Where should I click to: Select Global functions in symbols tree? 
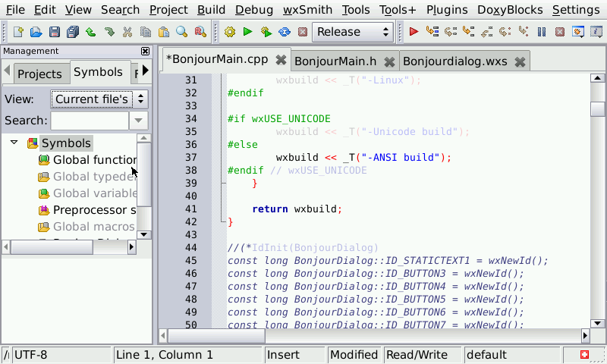tap(94, 160)
